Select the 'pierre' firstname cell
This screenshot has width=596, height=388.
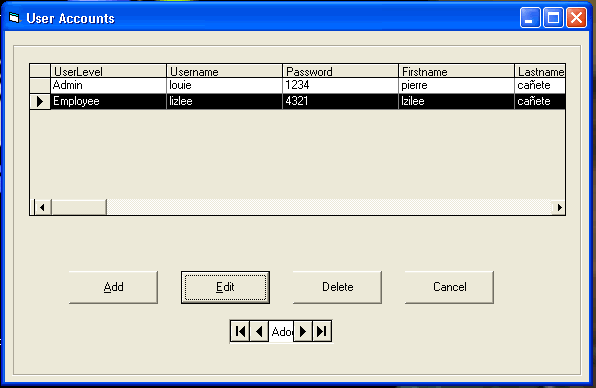pyautogui.click(x=457, y=85)
